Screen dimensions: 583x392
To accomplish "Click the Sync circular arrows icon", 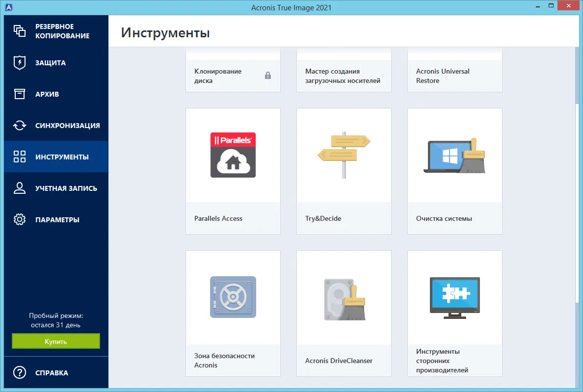I will (x=19, y=125).
